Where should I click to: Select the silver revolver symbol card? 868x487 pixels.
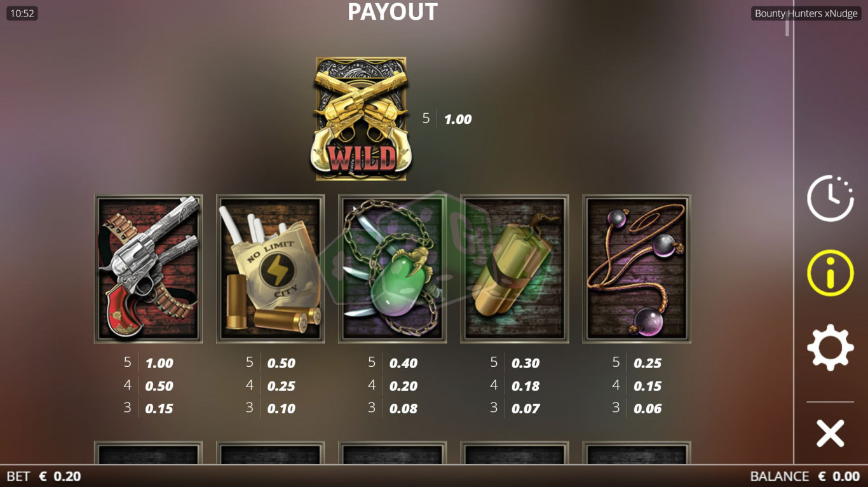[x=148, y=269]
